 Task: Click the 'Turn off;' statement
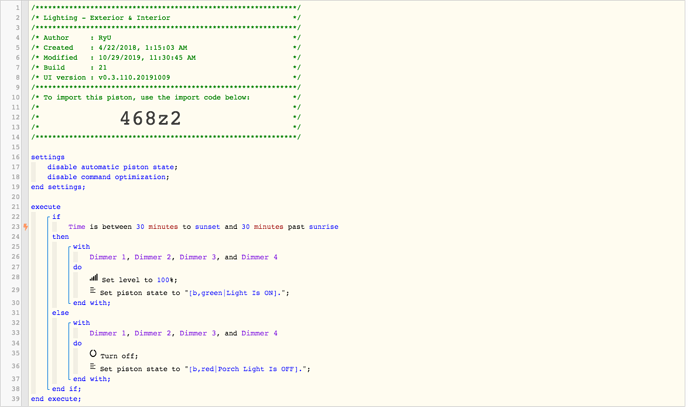tap(119, 356)
